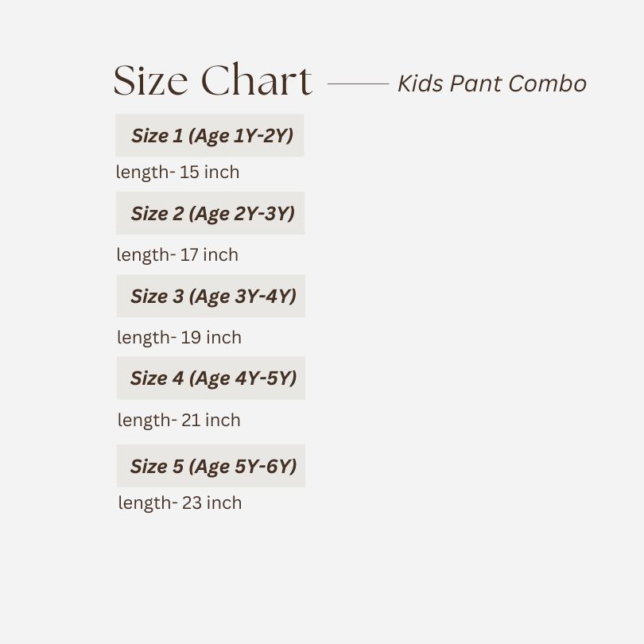Image resolution: width=644 pixels, height=644 pixels.
Task: Choose the 'Size 5 (Age 5Y-6Y)' label box
Action: point(211,466)
